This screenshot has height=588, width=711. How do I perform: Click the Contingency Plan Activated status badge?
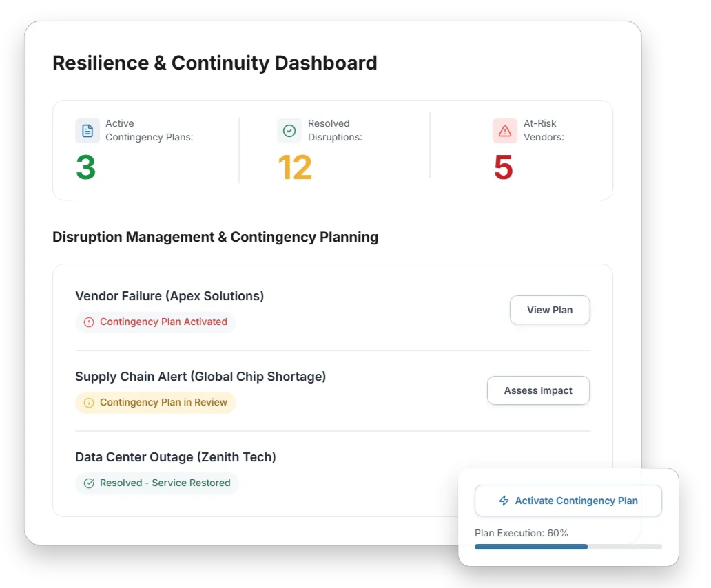[156, 322]
